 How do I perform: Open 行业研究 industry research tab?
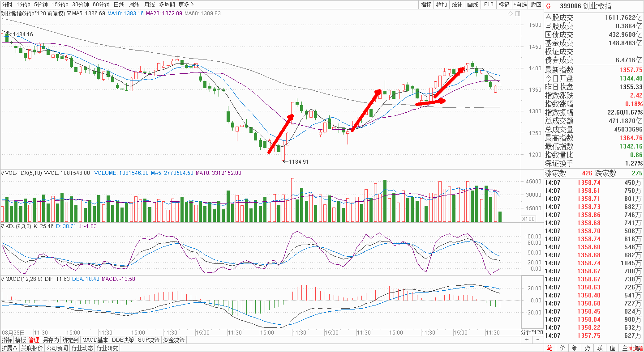(x=107, y=348)
